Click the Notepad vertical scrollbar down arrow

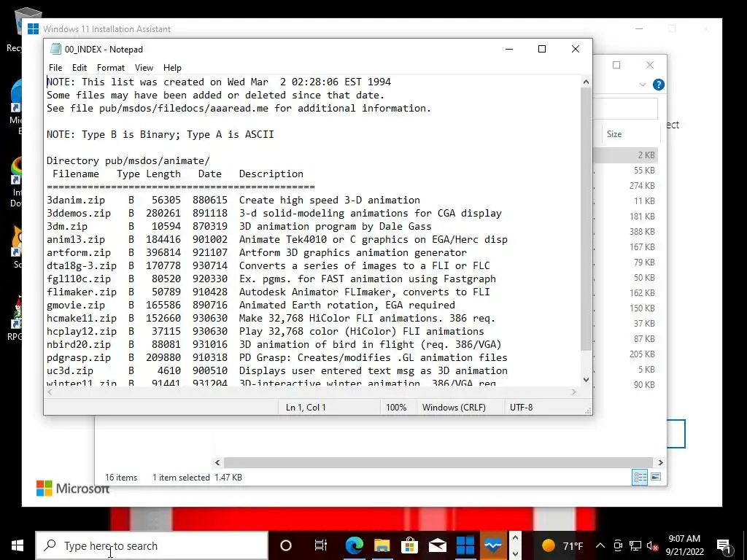coord(586,379)
